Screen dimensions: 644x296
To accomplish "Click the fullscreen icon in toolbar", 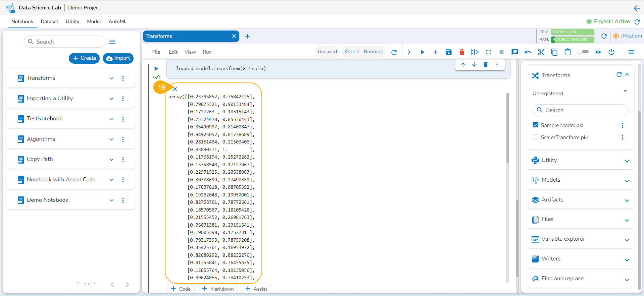I will [x=488, y=52].
